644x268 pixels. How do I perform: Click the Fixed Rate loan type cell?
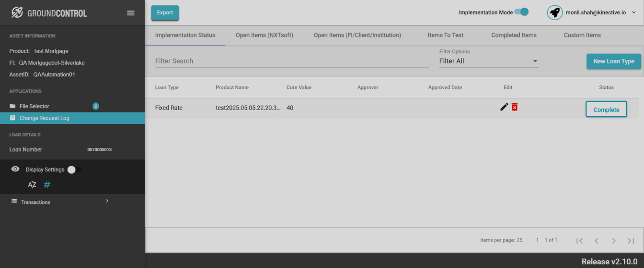pyautogui.click(x=169, y=108)
